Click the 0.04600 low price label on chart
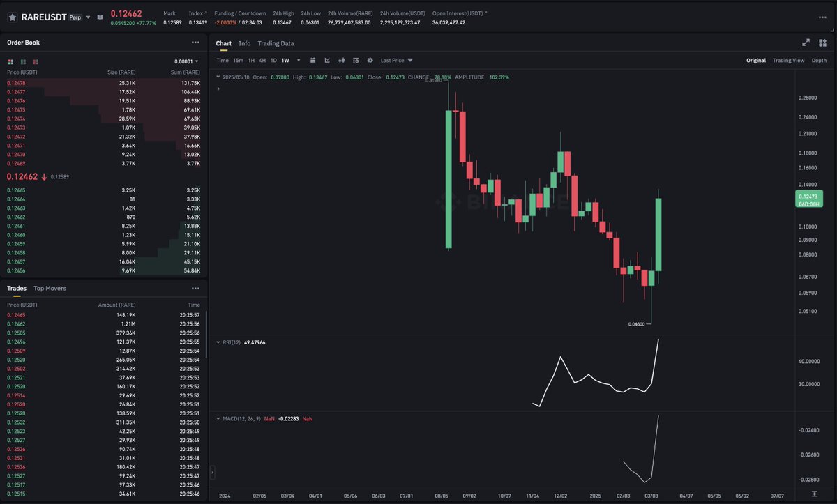This screenshot has height=504, width=837. [x=636, y=324]
